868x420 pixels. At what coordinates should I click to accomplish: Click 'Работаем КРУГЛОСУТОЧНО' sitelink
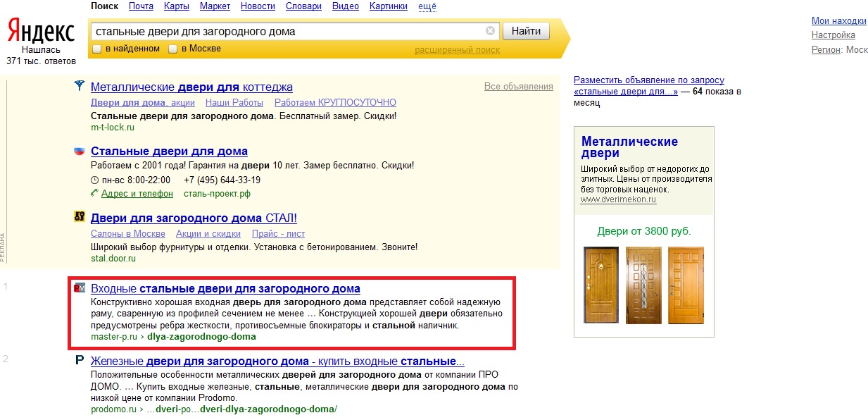click(x=335, y=103)
